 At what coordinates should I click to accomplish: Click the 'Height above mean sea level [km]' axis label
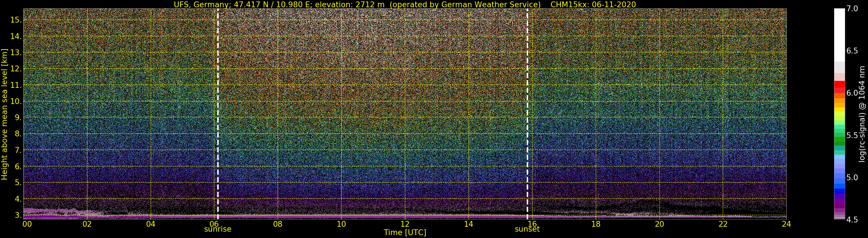[4, 114]
